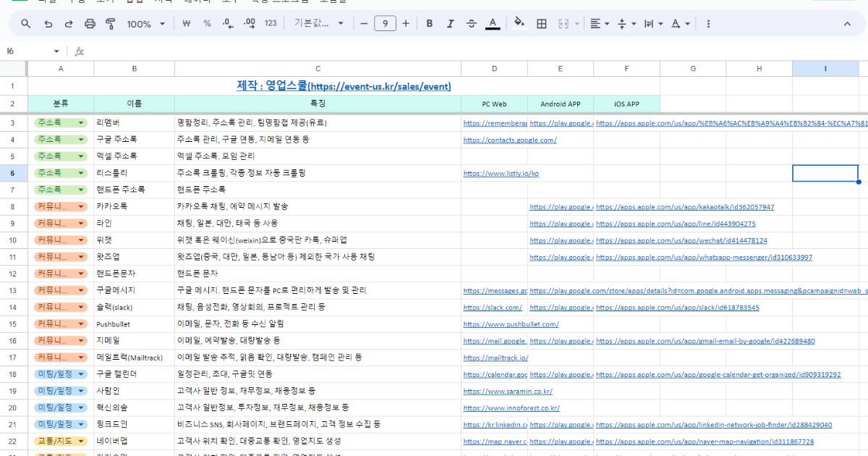Increase decimal places with the .00 icon
This screenshot has width=868, height=456.
(x=249, y=23)
